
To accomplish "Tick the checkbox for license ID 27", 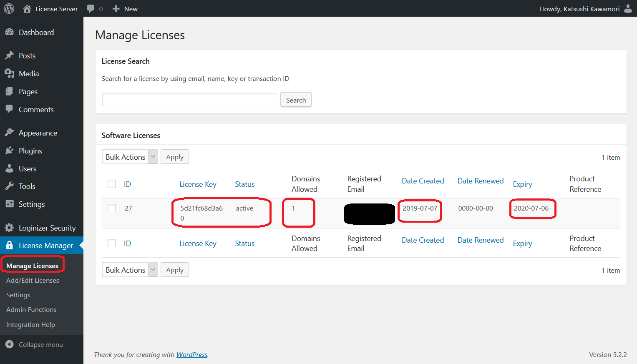I will pos(112,208).
